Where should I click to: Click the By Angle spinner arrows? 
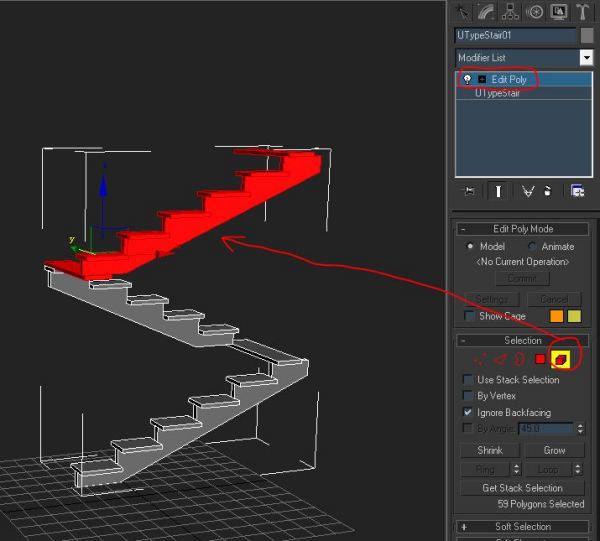click(x=580, y=429)
